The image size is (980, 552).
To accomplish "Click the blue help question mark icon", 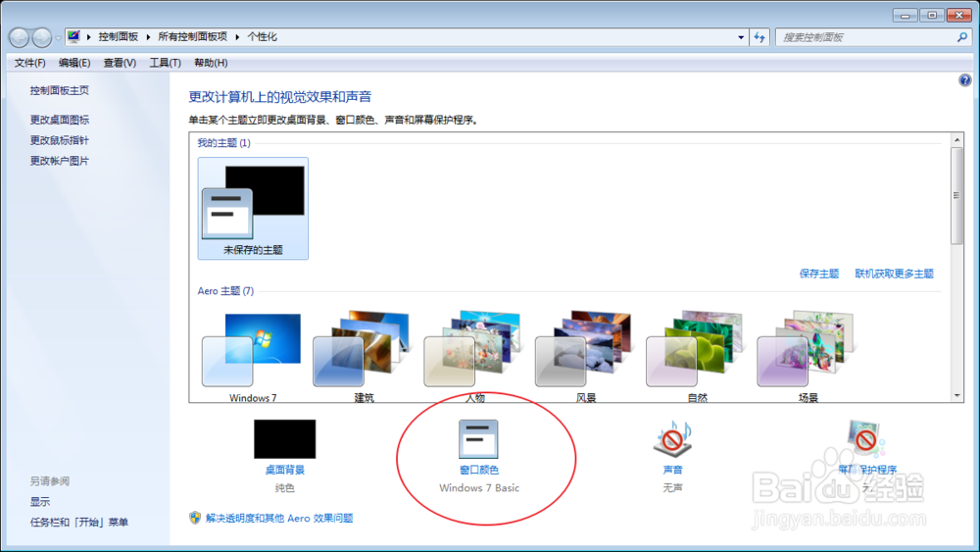I will pyautogui.click(x=965, y=80).
